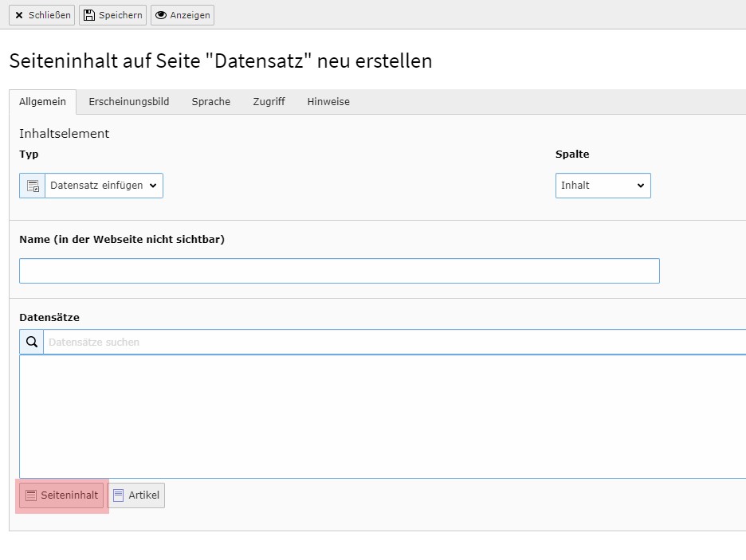
Task: Click into the "Datensätze suchen" search field
Action: pyautogui.click(x=391, y=342)
